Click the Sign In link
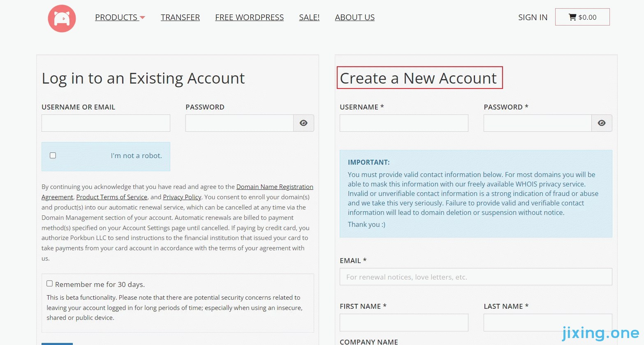This screenshot has width=644, height=345. pyautogui.click(x=533, y=17)
